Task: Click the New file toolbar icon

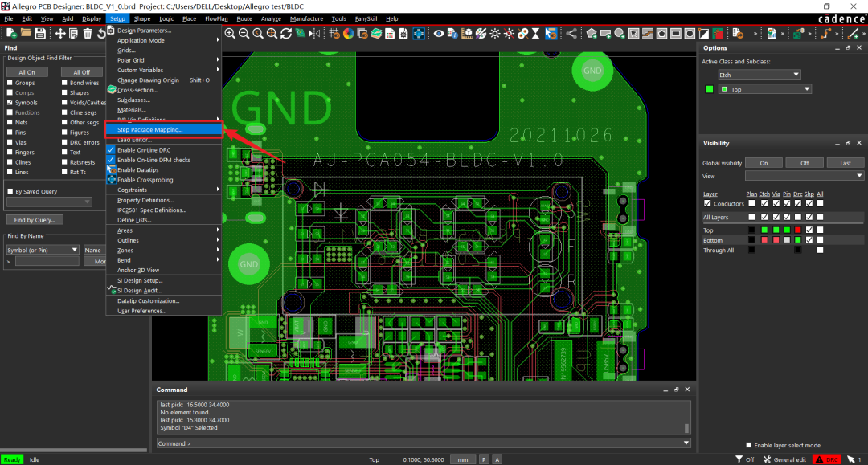Action: [x=12, y=33]
